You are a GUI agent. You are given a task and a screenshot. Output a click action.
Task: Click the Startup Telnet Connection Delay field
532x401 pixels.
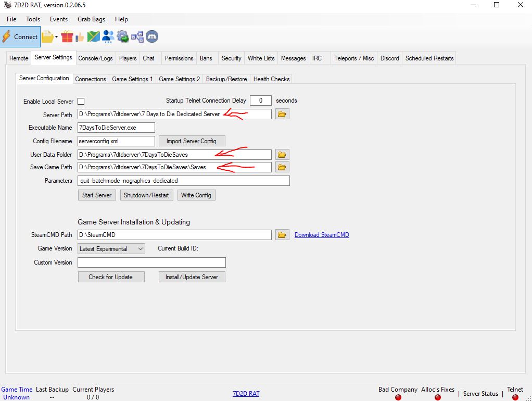(261, 101)
